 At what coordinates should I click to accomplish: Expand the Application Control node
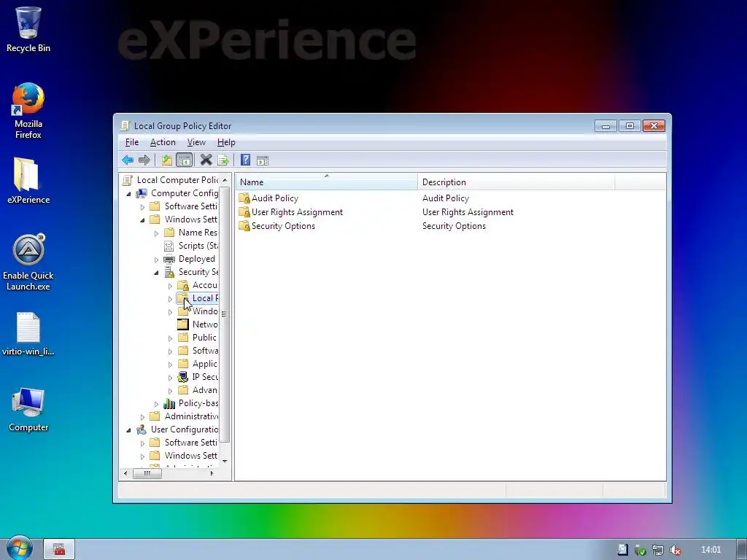pos(170,365)
